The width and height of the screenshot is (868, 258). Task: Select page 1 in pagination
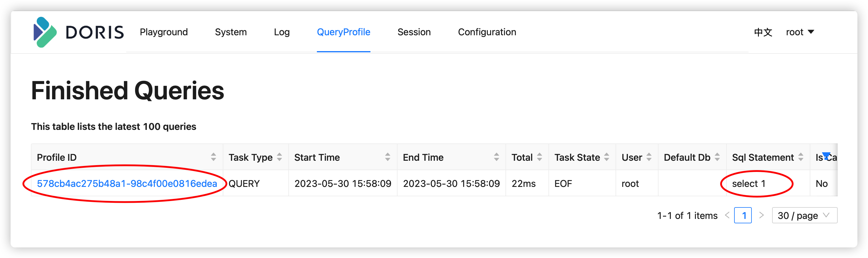tap(743, 215)
